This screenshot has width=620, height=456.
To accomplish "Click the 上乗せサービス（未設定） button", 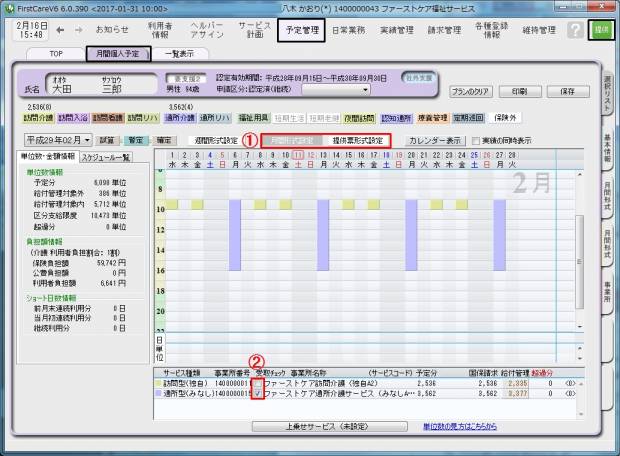I will [x=299, y=425].
